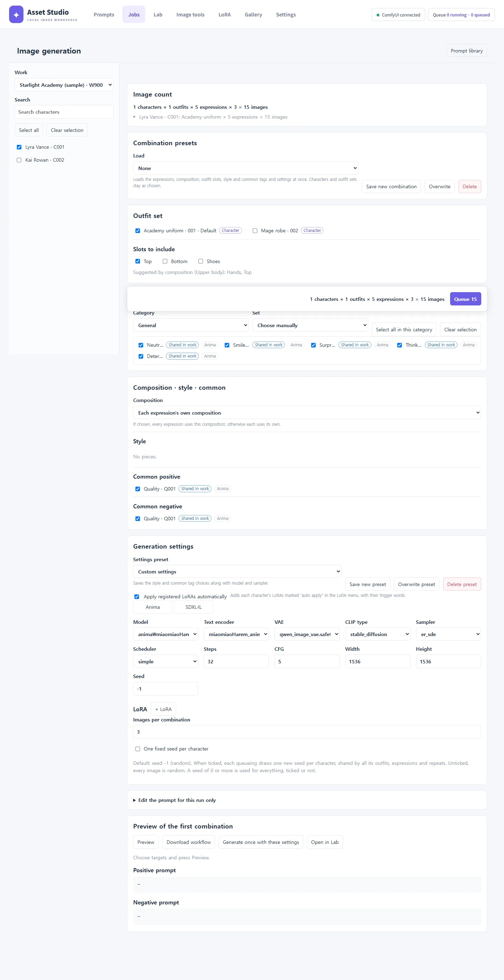The height and width of the screenshot is (980, 504).
Task: Open the Scheduler dropdown
Action: (x=166, y=662)
